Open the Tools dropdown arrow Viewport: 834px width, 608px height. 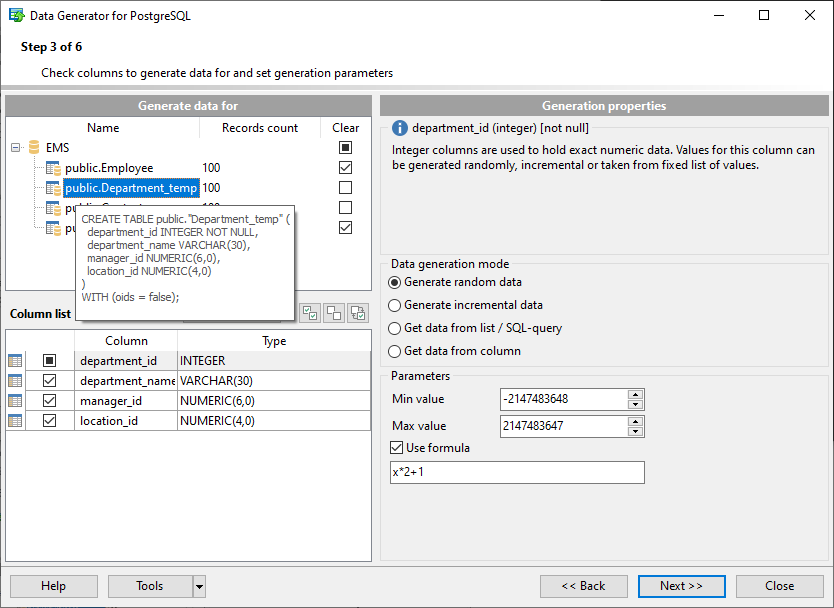click(x=199, y=586)
